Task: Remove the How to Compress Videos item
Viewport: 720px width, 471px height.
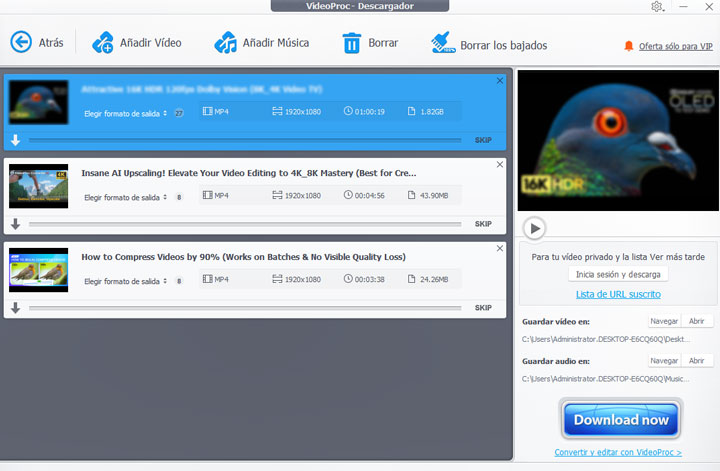Action: (x=500, y=248)
